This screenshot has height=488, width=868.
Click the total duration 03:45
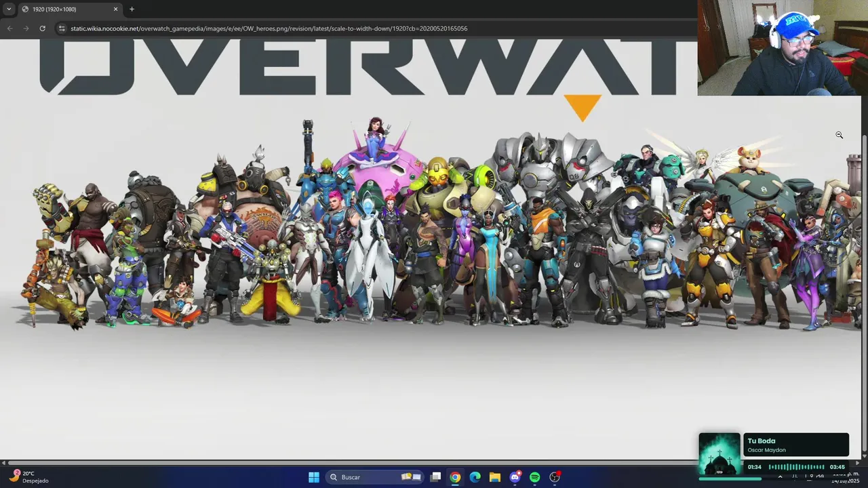837,467
